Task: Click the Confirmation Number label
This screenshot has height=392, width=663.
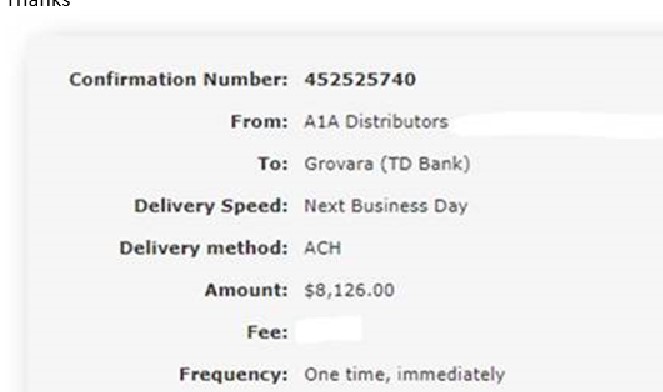Action: click(178, 79)
